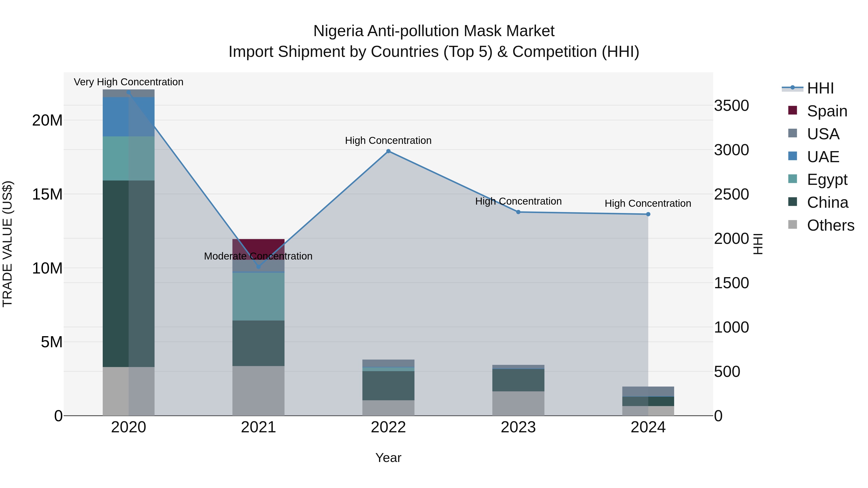Click the 3000 right axis tick label

[x=732, y=150]
